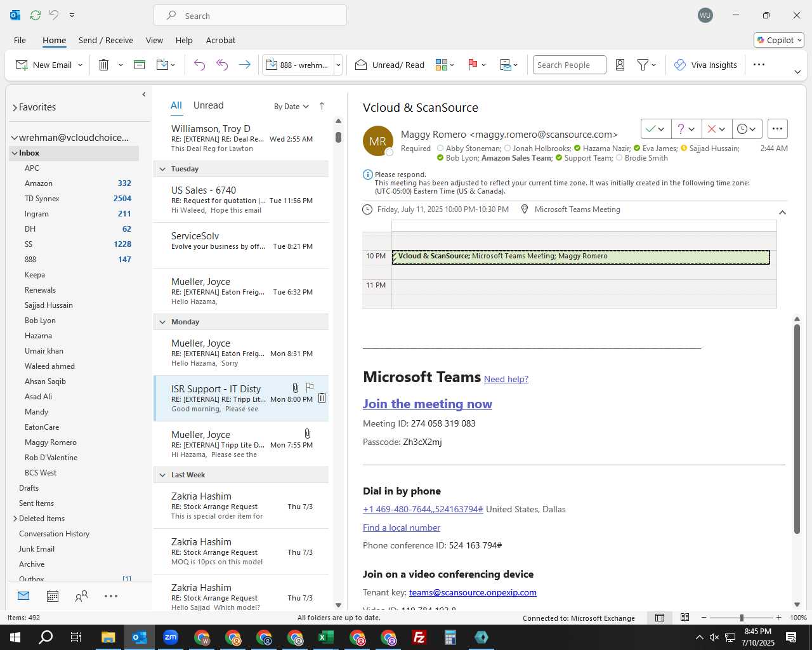Click the zoom in plus button

click(x=778, y=618)
